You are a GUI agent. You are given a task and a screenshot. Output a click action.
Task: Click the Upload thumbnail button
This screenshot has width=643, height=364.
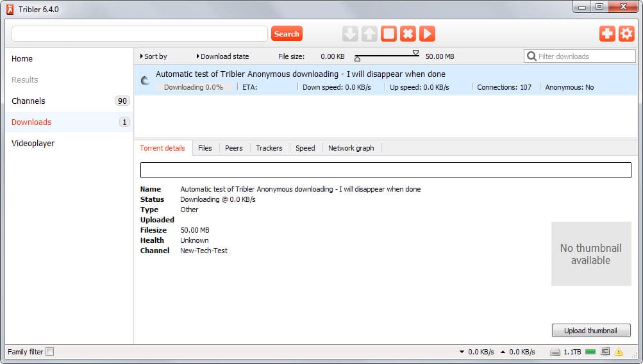[591, 331]
